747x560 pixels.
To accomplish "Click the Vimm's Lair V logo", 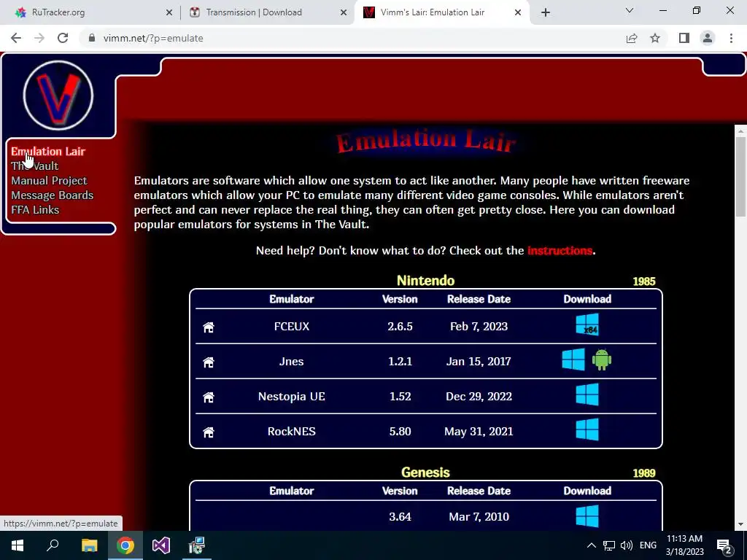I will click(x=58, y=96).
